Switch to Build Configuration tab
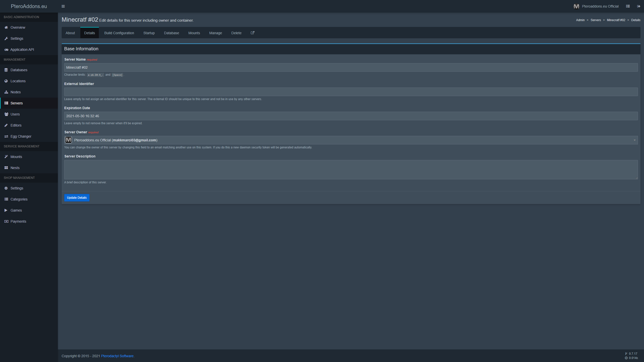644x362 pixels. tap(119, 33)
